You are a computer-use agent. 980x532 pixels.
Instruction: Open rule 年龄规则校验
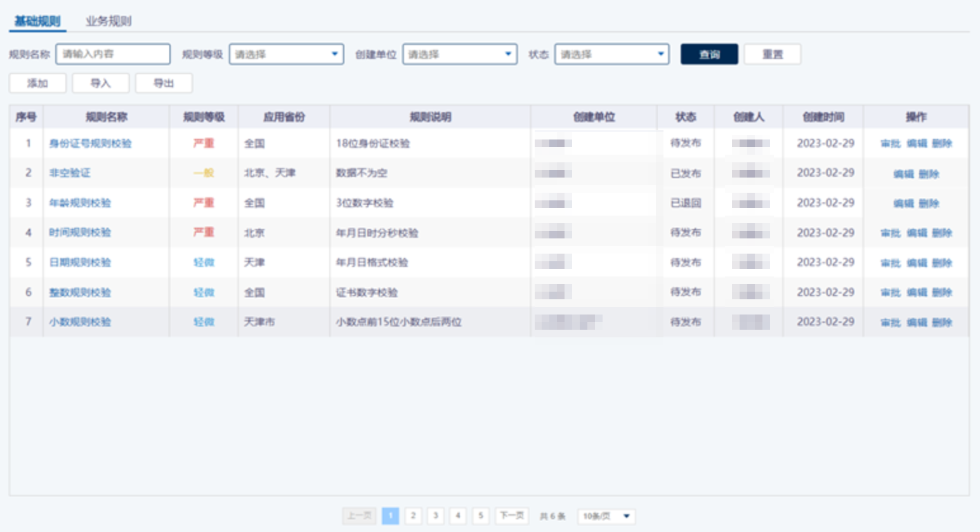click(80, 203)
